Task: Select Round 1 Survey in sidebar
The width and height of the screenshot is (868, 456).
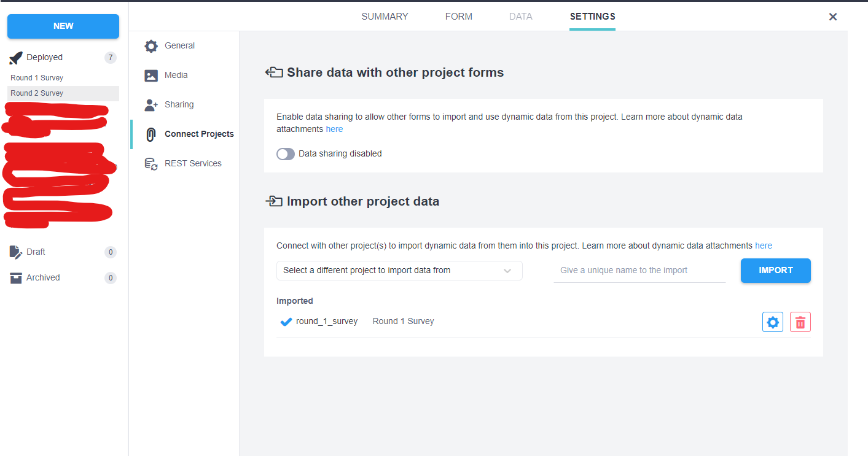Action: coord(37,78)
